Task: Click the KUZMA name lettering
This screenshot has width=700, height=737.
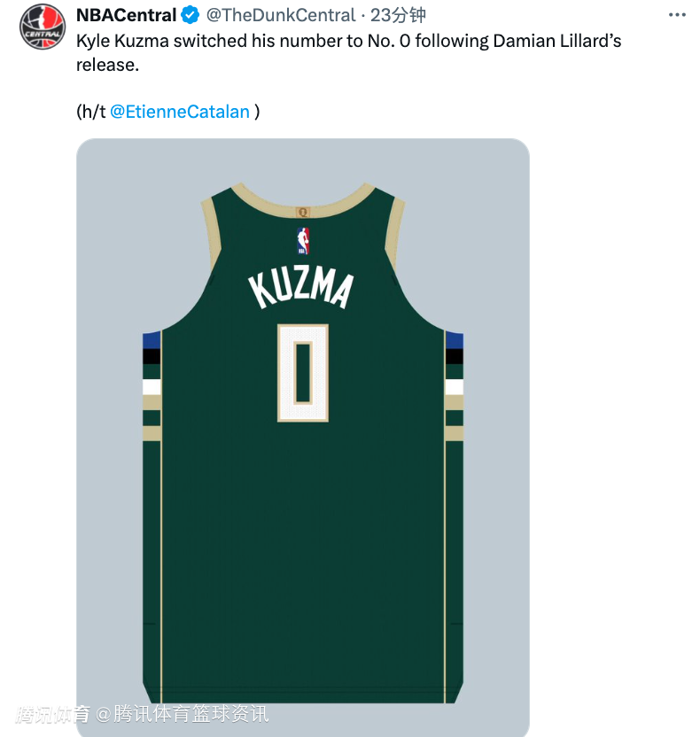Action: pos(301,290)
